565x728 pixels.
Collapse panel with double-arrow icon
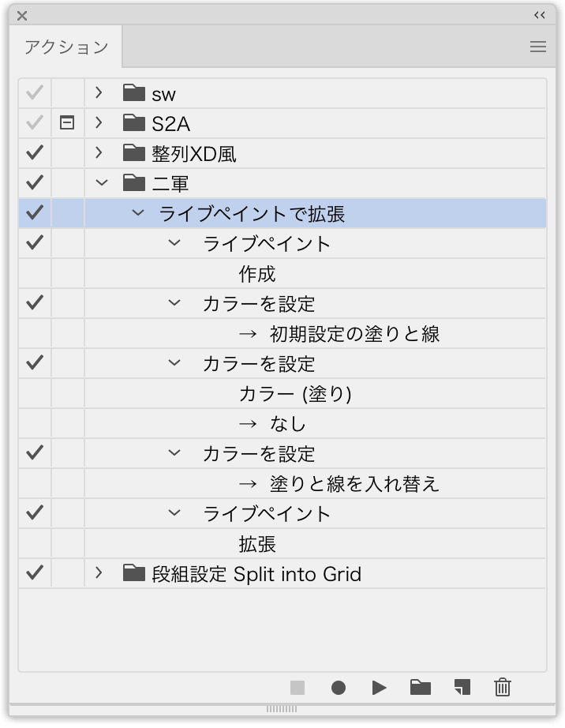[x=540, y=15]
